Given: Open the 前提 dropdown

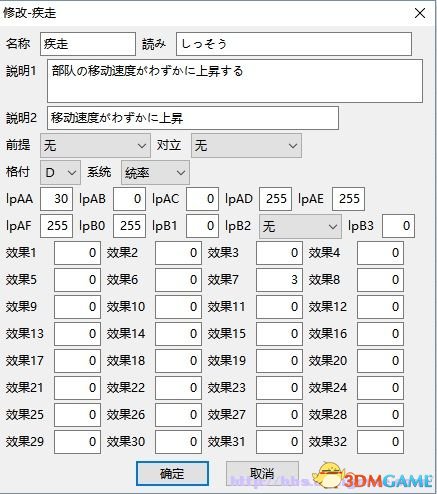Looking at the screenshot, I should coord(95,146).
